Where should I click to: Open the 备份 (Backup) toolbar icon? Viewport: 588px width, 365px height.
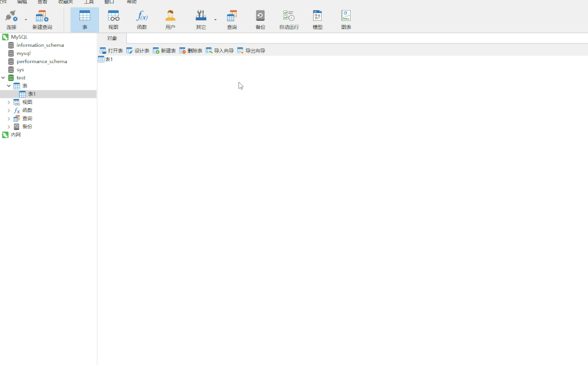(x=260, y=20)
